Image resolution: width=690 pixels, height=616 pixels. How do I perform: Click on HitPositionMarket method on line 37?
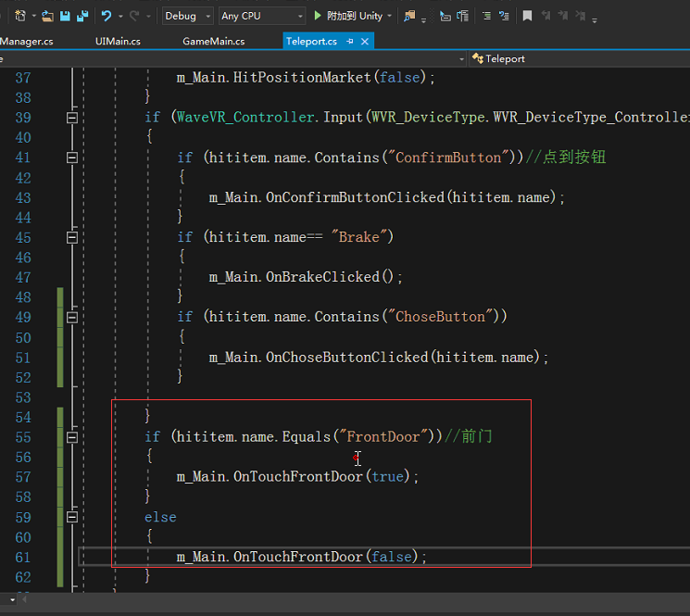[302, 78]
